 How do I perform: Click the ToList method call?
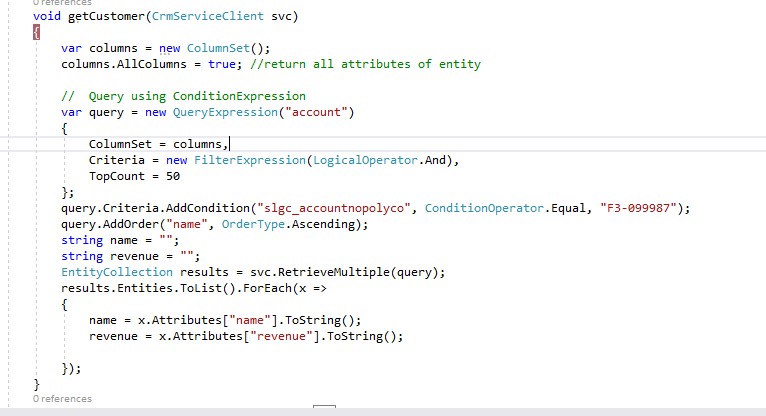(x=201, y=288)
